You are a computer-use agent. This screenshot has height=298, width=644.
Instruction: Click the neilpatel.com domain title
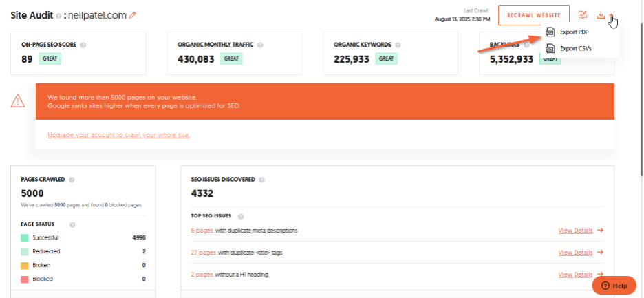(x=97, y=16)
